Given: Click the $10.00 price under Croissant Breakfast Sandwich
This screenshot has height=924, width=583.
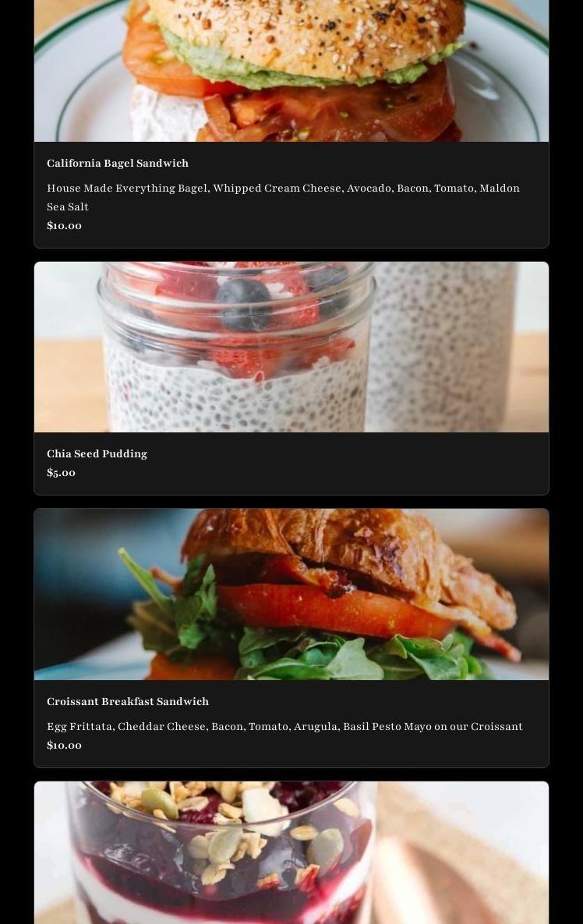Looking at the screenshot, I should [x=64, y=746].
